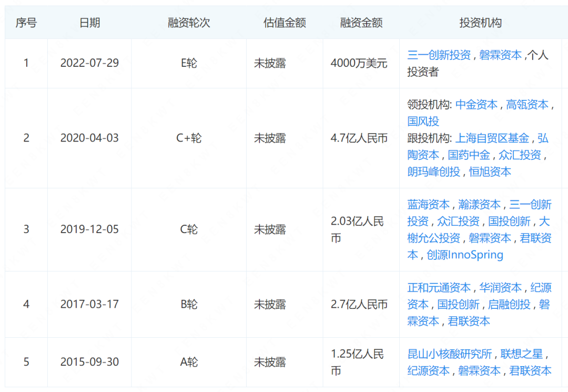Screen dimensions: 568x392
Task: Click the 2.7亿人民币 amount cell
Action: 359,304
